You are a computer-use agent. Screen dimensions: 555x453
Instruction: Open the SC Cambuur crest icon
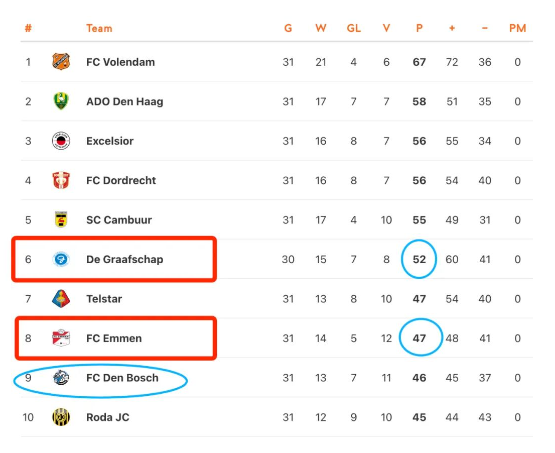61,219
